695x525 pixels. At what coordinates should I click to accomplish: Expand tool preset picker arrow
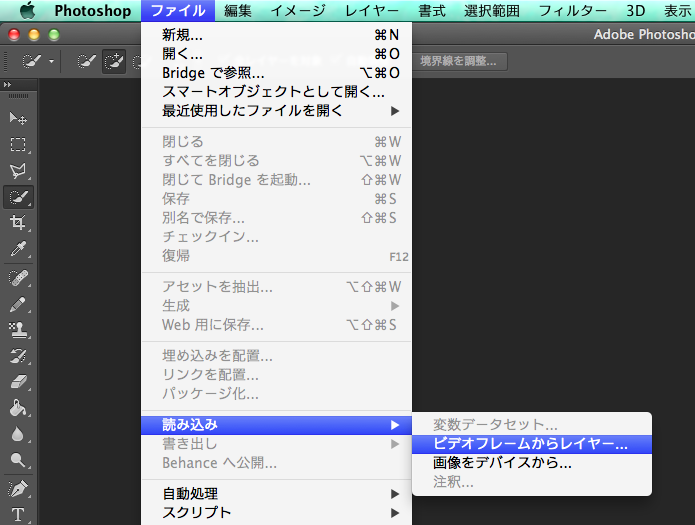[x=51, y=61]
